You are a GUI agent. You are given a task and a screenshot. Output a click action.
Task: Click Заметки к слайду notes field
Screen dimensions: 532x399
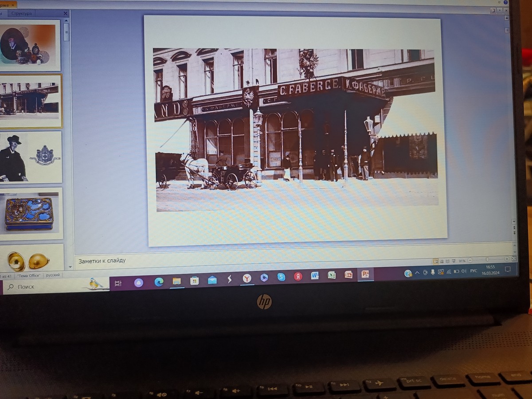click(x=253, y=261)
